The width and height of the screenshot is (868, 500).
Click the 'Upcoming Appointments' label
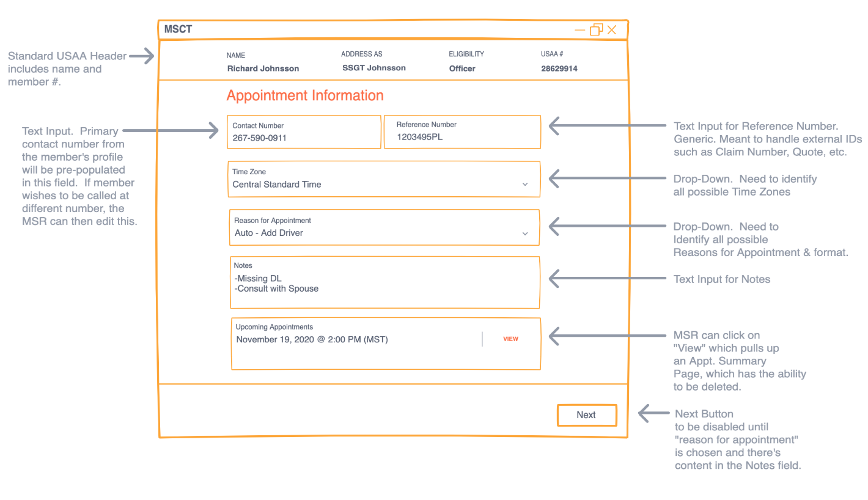(274, 327)
